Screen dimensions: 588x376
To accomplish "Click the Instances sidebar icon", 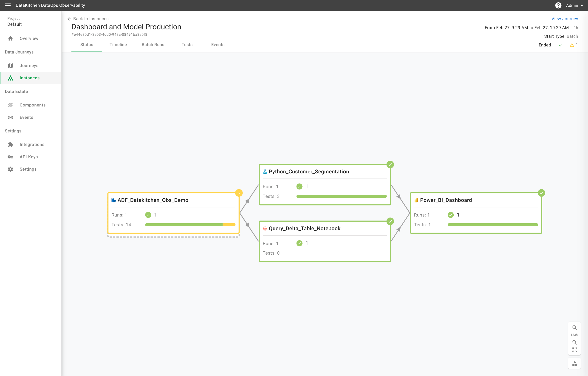I will 11,78.
